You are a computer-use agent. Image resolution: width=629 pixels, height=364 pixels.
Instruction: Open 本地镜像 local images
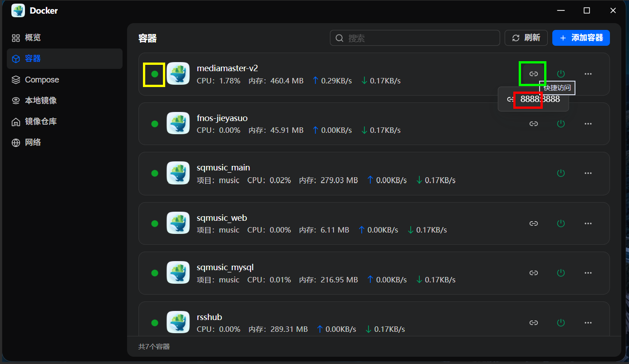64,101
